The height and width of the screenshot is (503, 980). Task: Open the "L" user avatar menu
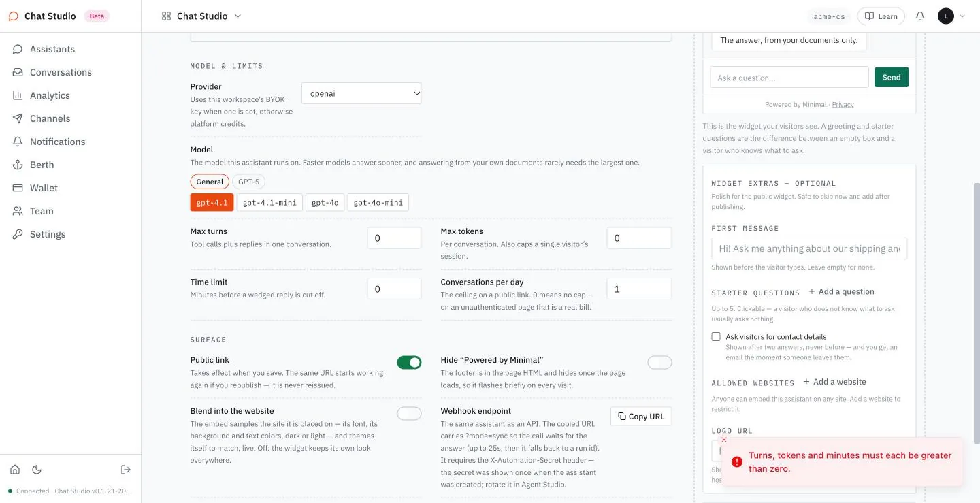[x=946, y=16]
